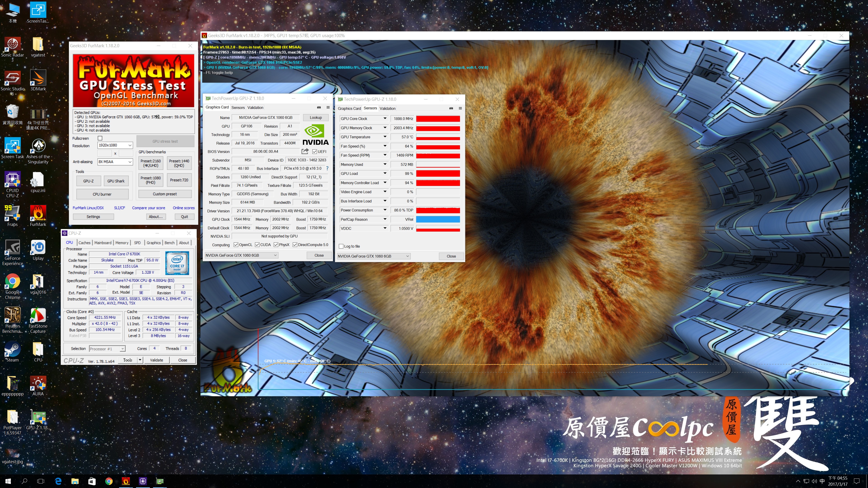This screenshot has width=868, height=488.
Task: Click the GPU Shark button in FurMark
Action: point(116,181)
